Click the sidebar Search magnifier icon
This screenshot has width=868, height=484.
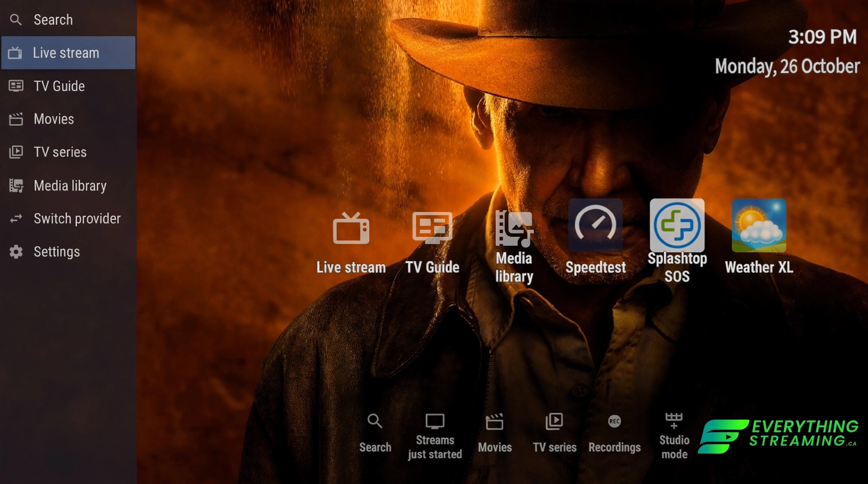16,20
